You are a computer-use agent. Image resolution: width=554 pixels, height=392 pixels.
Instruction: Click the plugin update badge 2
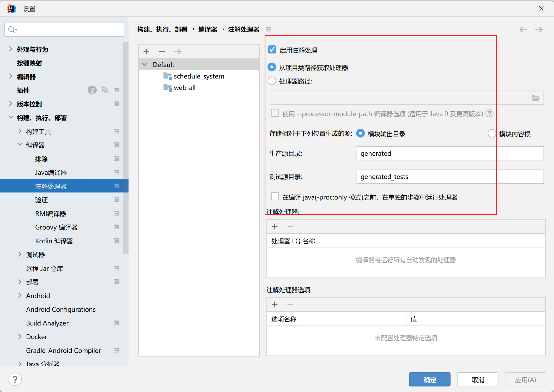tap(92, 90)
